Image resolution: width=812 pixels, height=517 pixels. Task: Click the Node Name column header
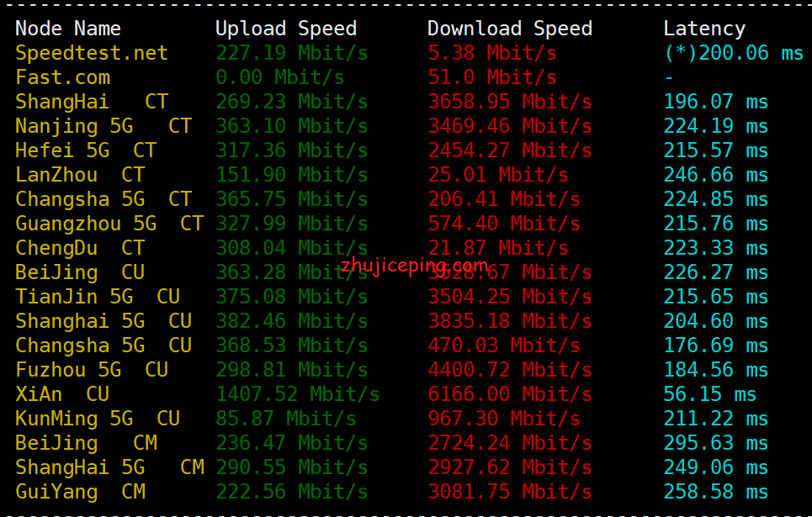68,29
